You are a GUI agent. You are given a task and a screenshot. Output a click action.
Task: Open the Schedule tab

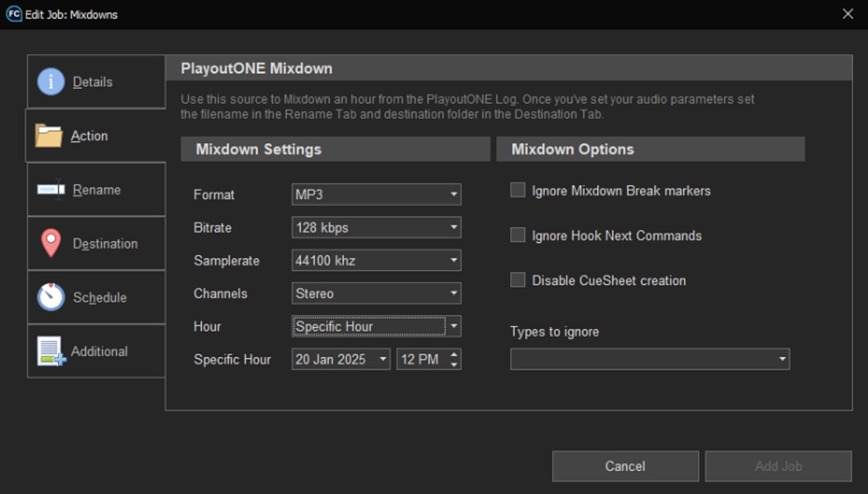[x=96, y=297]
